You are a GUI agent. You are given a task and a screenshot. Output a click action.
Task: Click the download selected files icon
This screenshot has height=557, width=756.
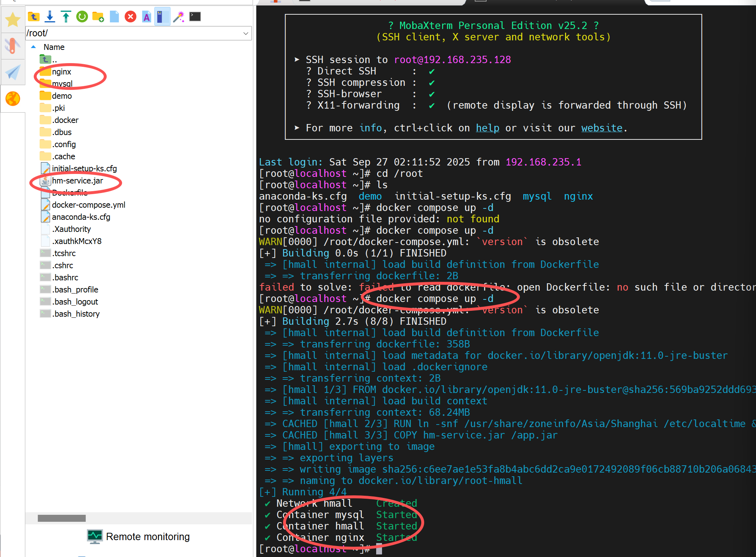pyautogui.click(x=50, y=17)
